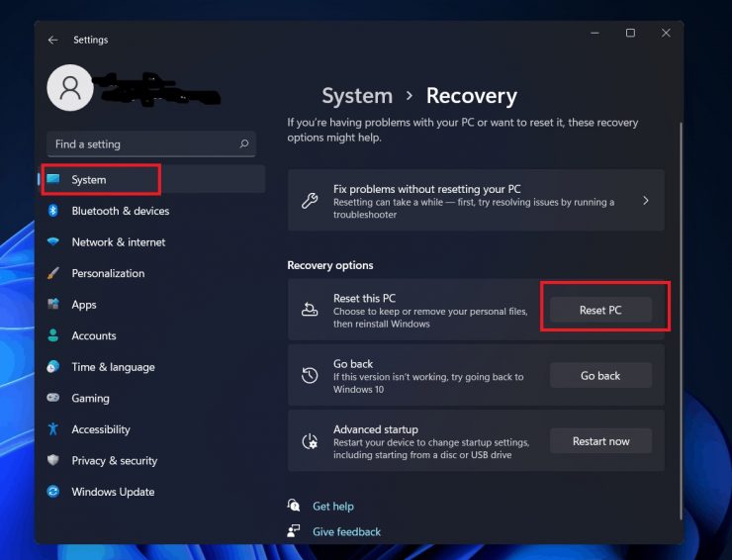
Task: Go to Accounts settings
Action: click(94, 336)
